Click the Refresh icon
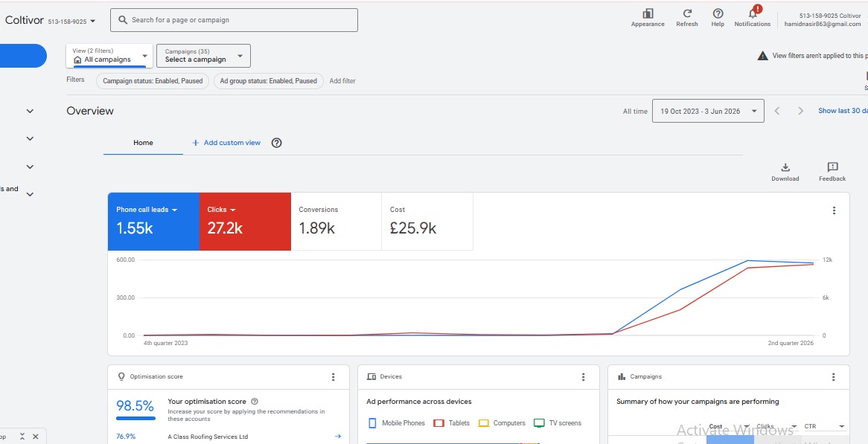The width and height of the screenshot is (868, 444). click(x=687, y=13)
